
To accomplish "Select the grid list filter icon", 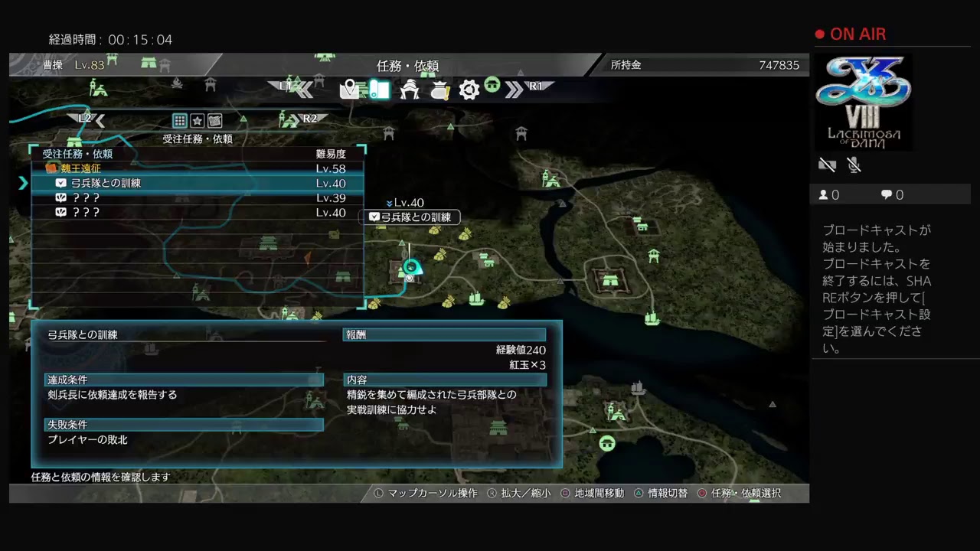I will [179, 121].
